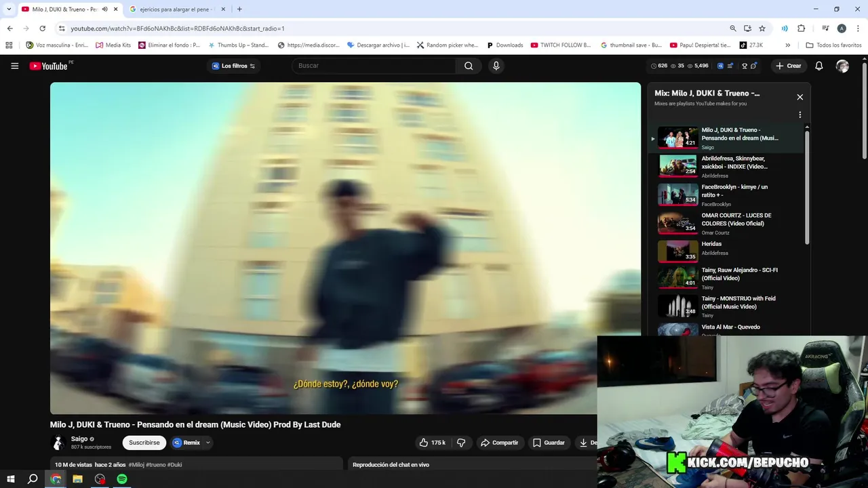Screen dimensions: 868x488
Task: Click the search magnifier button
Action: coord(469,66)
